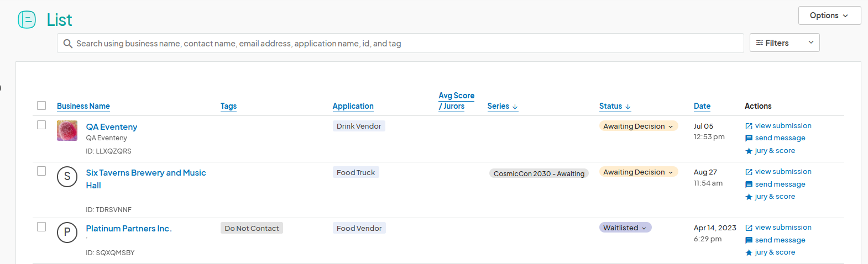
Task: Click the search magnifier icon
Action: pyautogui.click(x=68, y=44)
